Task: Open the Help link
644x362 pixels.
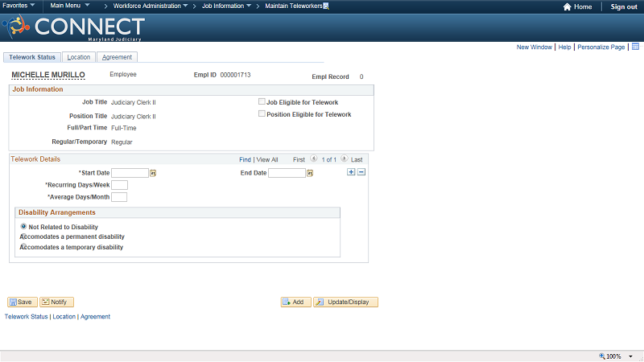Action: [564, 47]
